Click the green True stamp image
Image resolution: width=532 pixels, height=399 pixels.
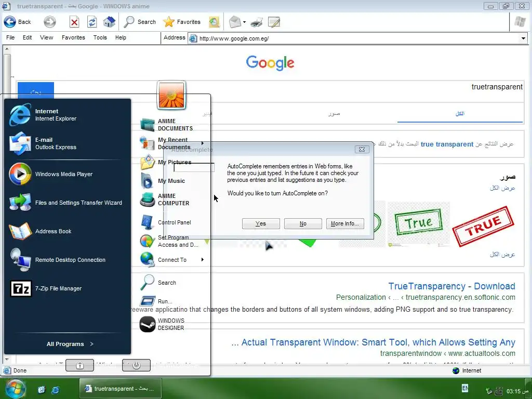pyautogui.click(x=419, y=223)
